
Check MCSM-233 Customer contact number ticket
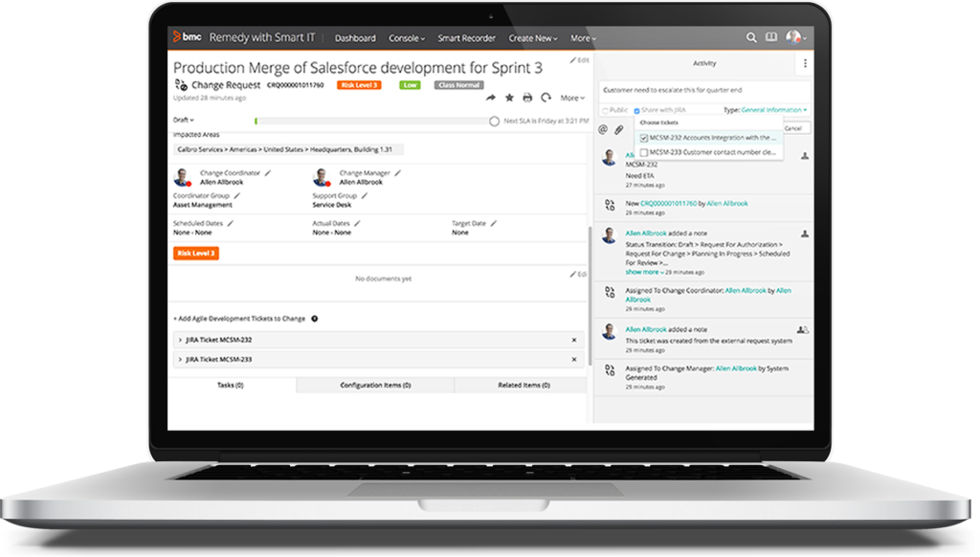coord(644,152)
